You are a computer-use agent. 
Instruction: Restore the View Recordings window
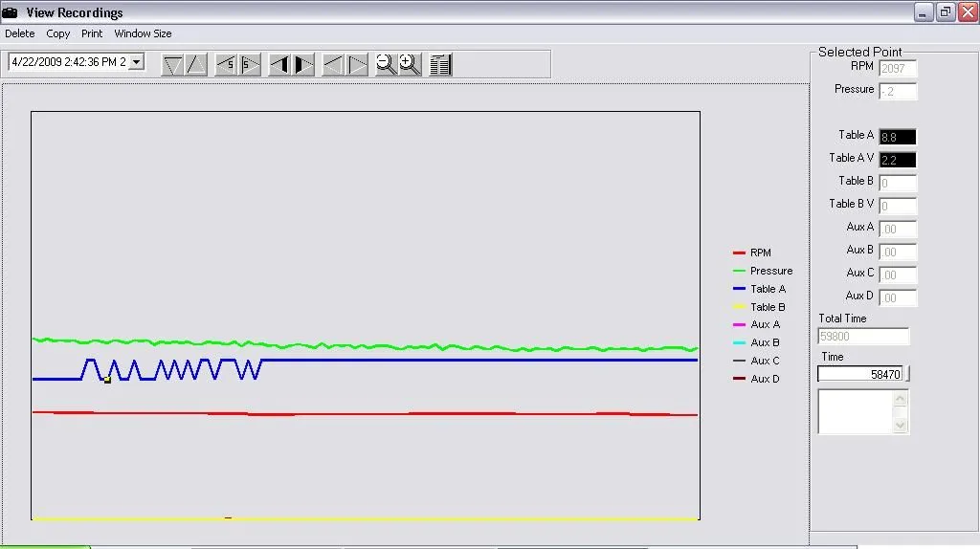coord(946,12)
